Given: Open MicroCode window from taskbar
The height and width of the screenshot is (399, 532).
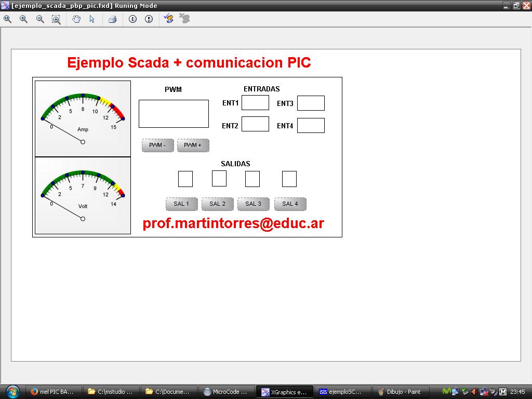Looking at the screenshot, I should (x=227, y=392).
